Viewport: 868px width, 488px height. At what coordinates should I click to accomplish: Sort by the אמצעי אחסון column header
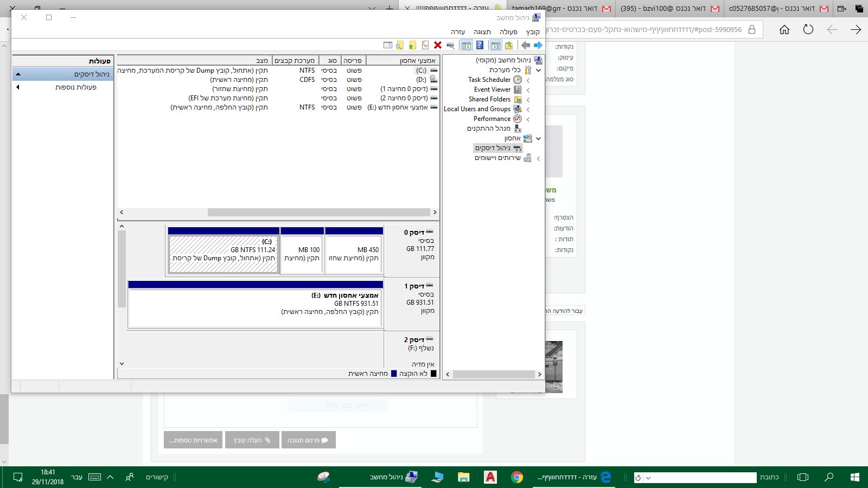(403, 60)
